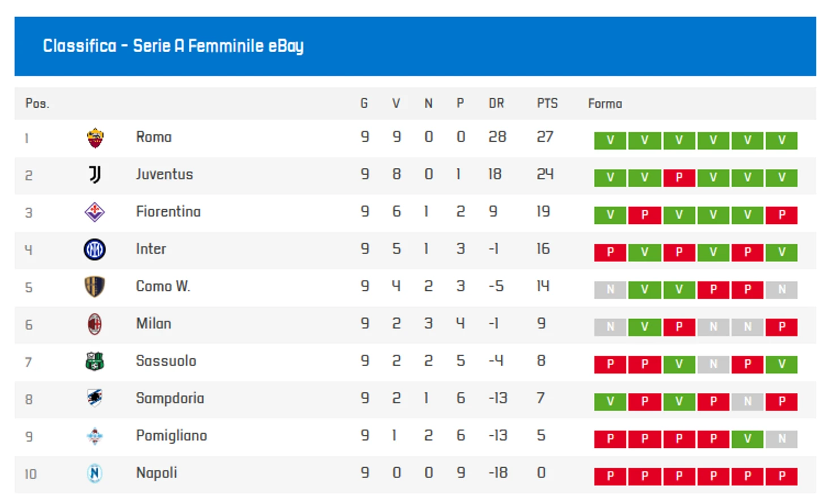Image resolution: width=828 pixels, height=504 pixels.
Task: Click the Napoli N badge
Action: click(95, 473)
